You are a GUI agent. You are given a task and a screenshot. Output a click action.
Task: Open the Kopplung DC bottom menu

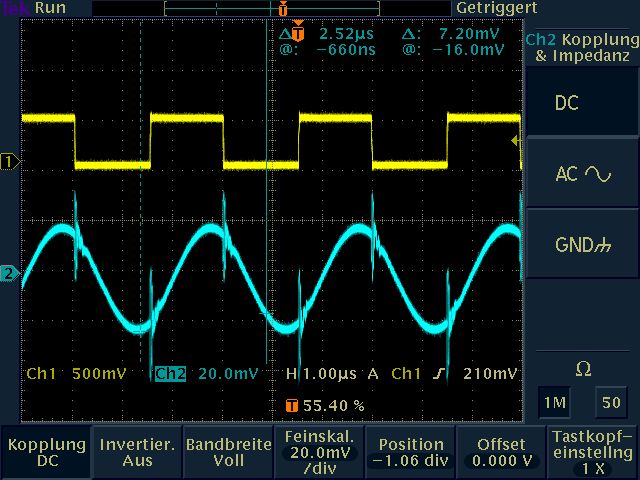click(x=45, y=452)
